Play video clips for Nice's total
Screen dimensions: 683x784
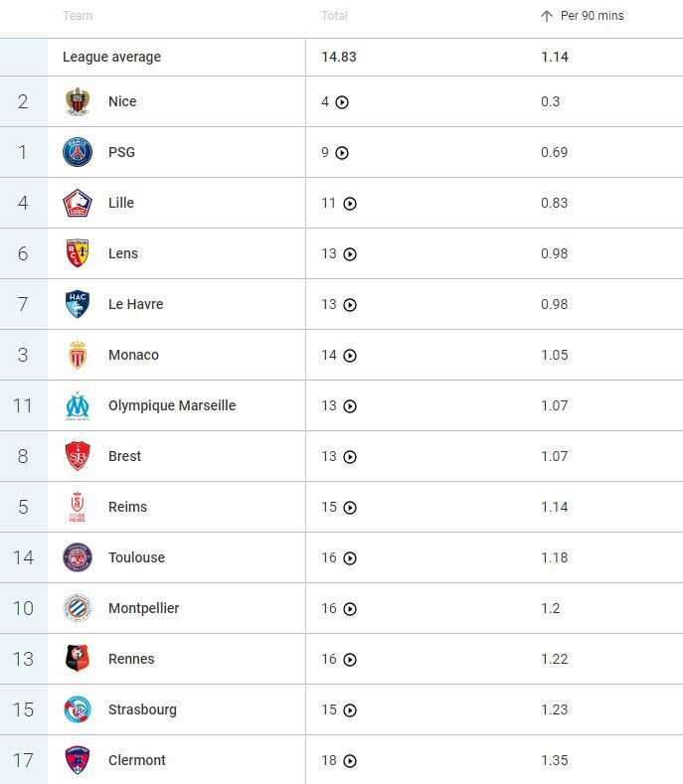click(342, 102)
